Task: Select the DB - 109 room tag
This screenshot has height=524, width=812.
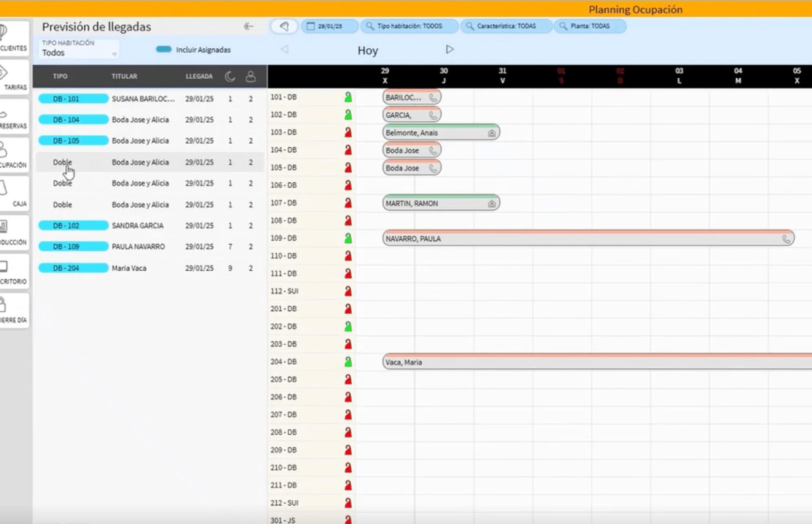Action: [74, 246]
